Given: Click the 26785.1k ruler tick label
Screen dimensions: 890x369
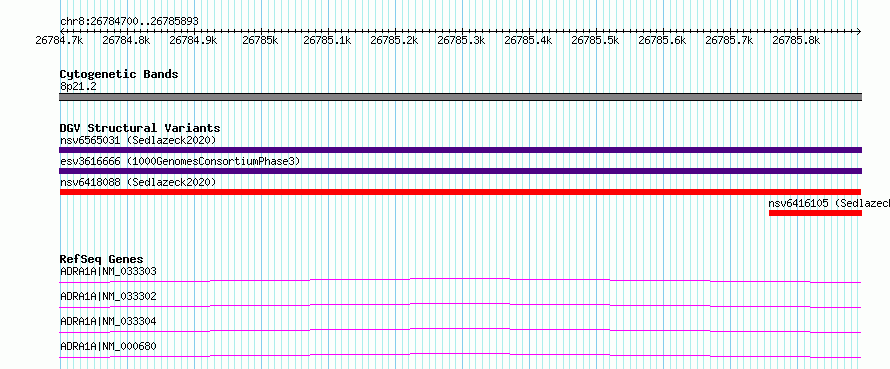Looking at the screenshot, I should [328, 40].
